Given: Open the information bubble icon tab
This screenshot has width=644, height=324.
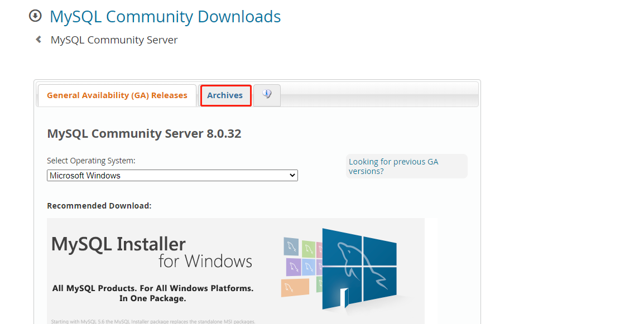Looking at the screenshot, I should [267, 95].
